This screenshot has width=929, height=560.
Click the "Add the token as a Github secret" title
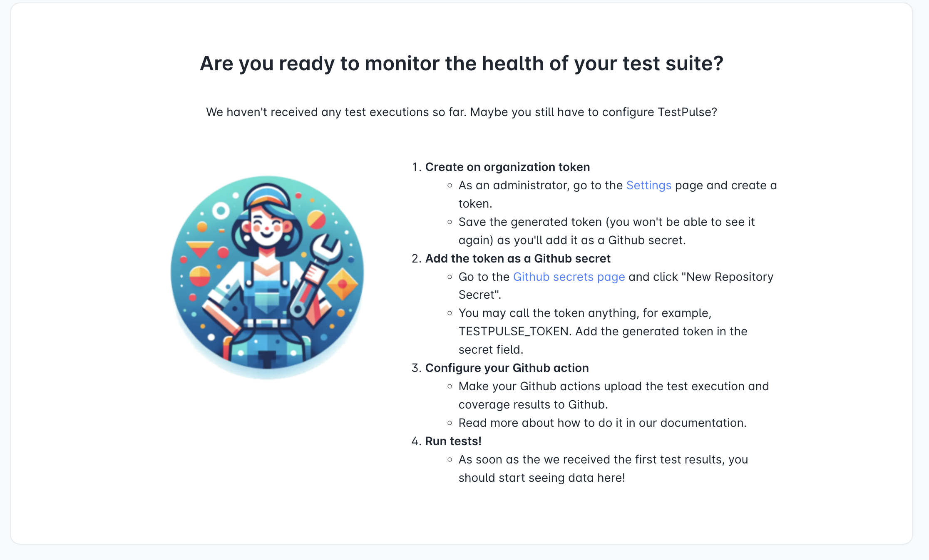pyautogui.click(x=518, y=258)
